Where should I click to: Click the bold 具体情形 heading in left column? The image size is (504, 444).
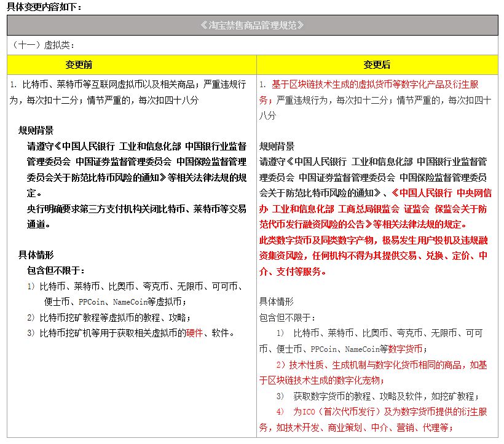click(x=36, y=255)
